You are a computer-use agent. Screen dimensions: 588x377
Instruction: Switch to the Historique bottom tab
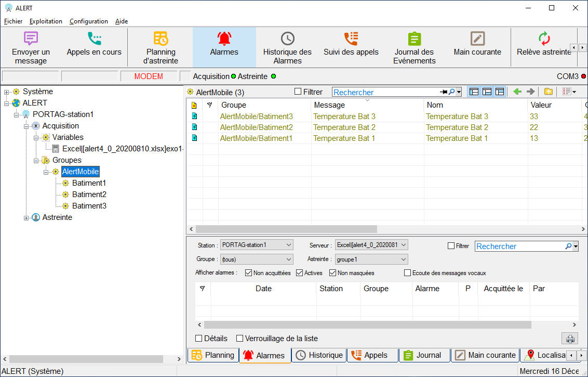tap(319, 355)
